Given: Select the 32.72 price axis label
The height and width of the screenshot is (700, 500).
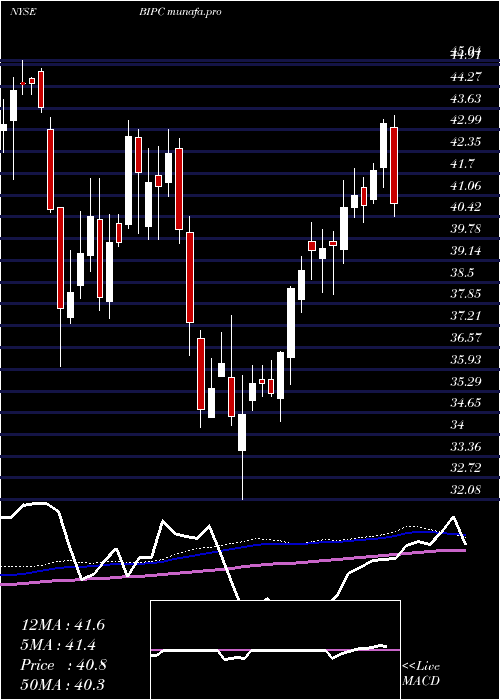Looking at the screenshot, I should (x=467, y=468).
